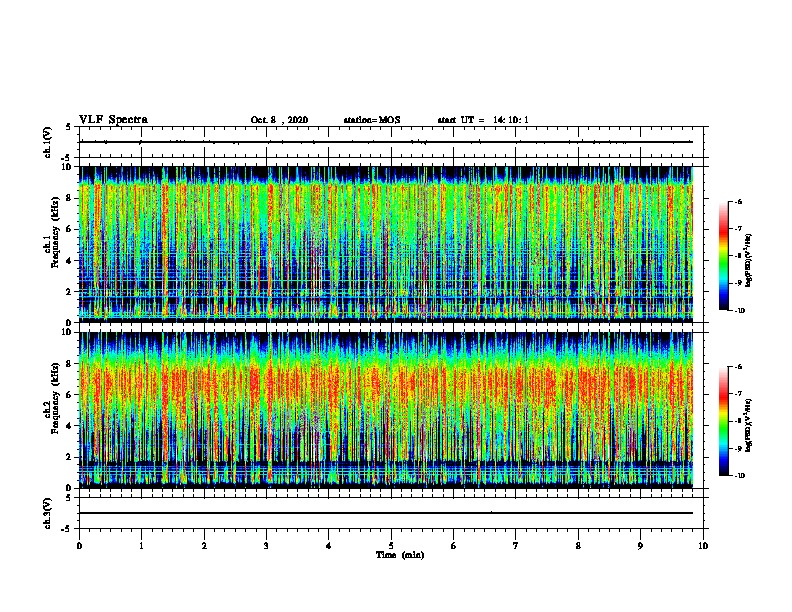Image resolution: width=792 pixels, height=612 pixels.
Task: Click the ch.1 voltage waveform trace
Action: [x=386, y=142]
